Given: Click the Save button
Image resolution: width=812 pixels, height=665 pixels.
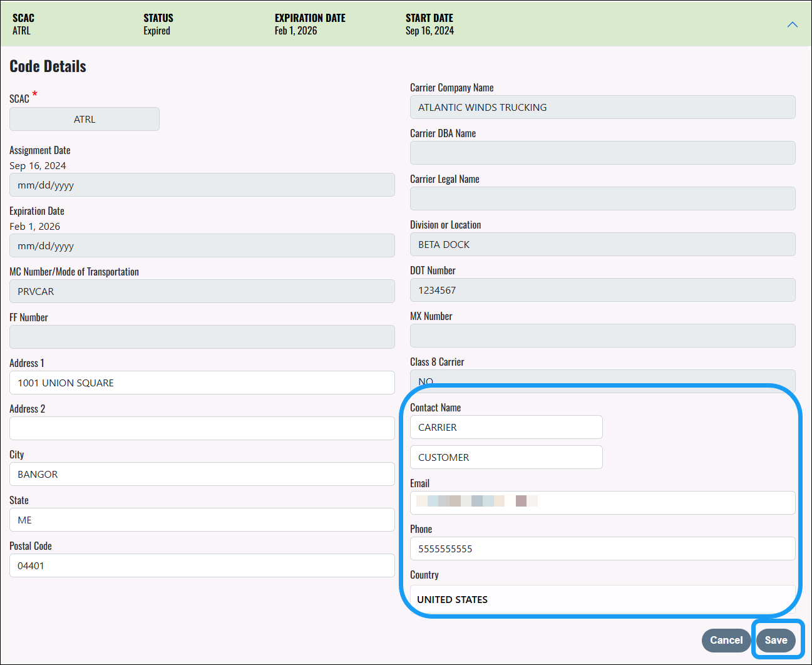Looking at the screenshot, I should pyautogui.click(x=776, y=640).
